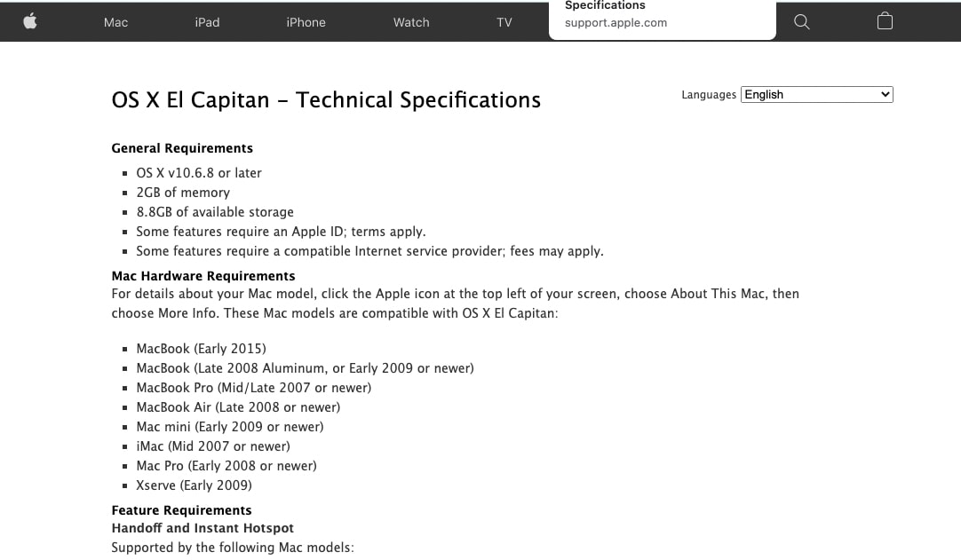Select iPhone in the navigation bar

click(x=306, y=23)
